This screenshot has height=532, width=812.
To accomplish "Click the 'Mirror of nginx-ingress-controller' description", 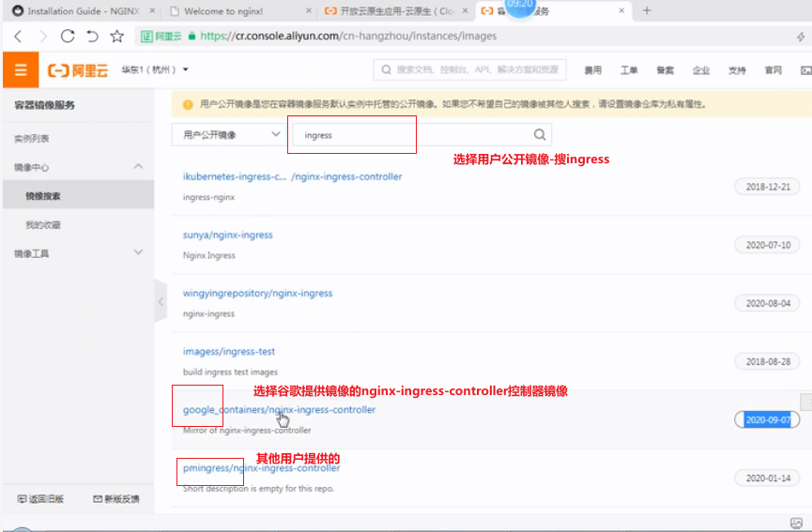I will 247,431.
